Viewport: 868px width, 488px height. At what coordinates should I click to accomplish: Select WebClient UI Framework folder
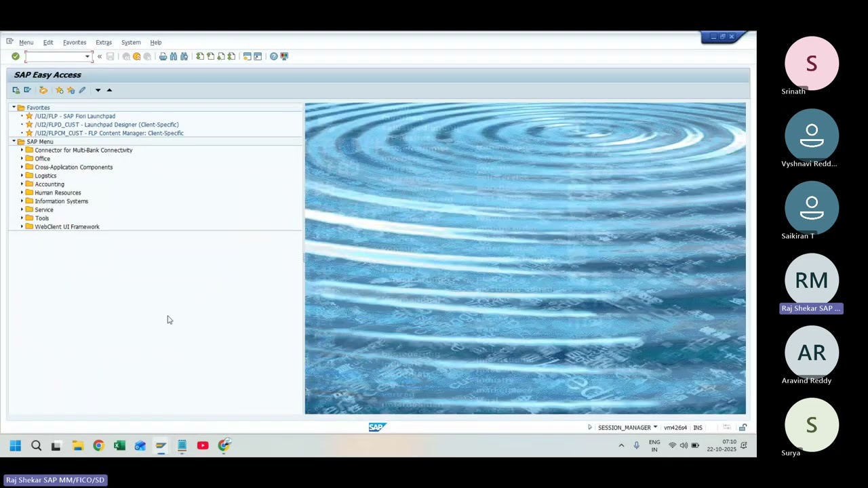pos(67,226)
